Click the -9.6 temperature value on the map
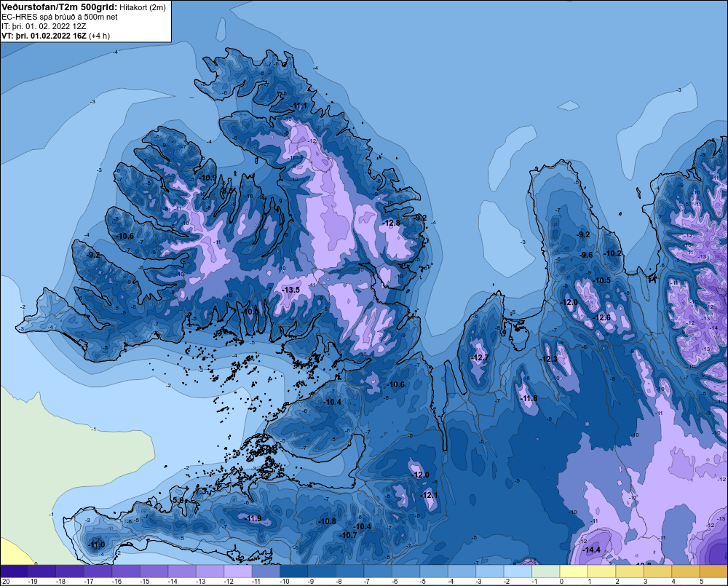The image size is (728, 586). pyautogui.click(x=586, y=255)
